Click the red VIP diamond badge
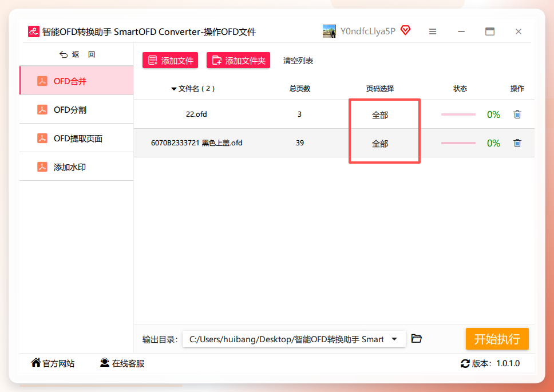554x392 pixels. [405, 30]
